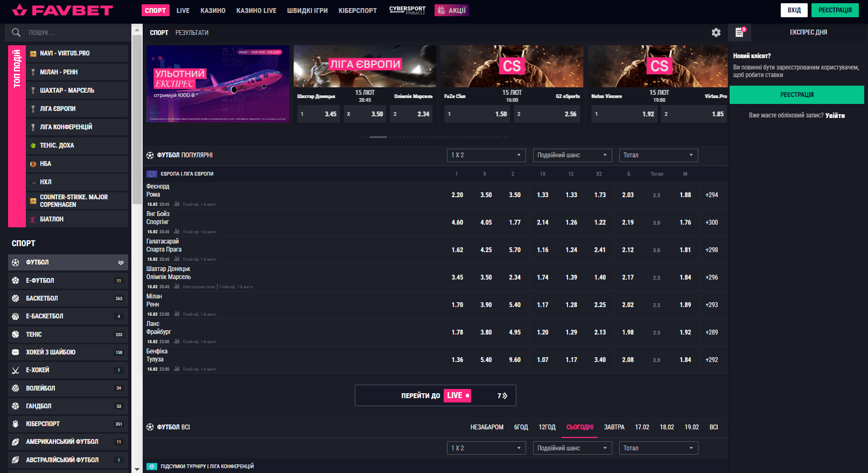Click the Перейти до LIVE button
This screenshot has width=868, height=473.
(x=435, y=395)
